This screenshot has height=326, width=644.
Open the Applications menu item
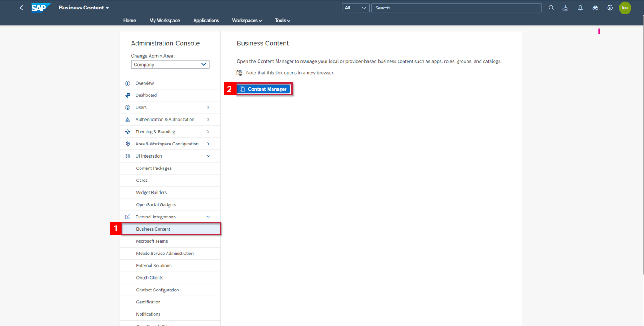tap(206, 20)
